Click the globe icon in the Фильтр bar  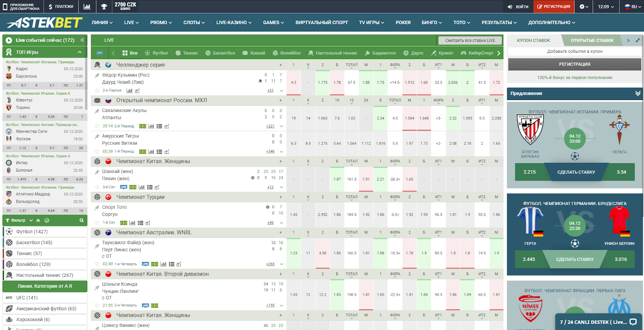pos(47,220)
